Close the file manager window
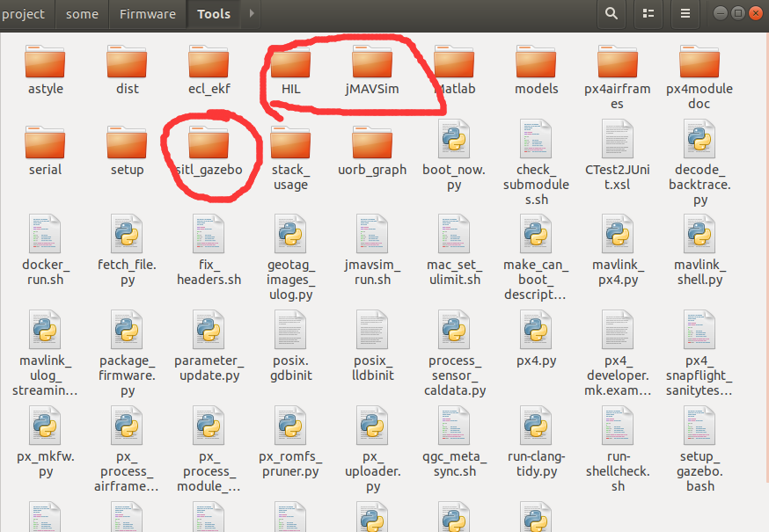 point(756,12)
